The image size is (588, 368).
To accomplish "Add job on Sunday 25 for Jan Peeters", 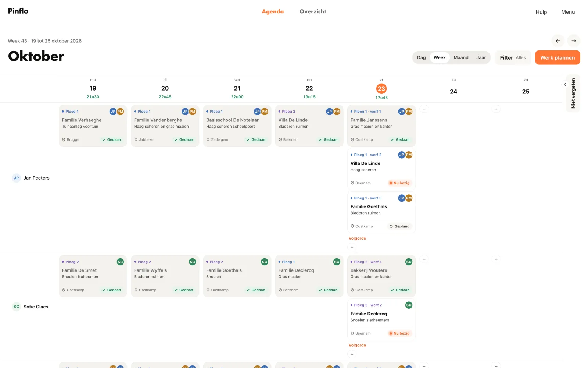I will point(496,109).
